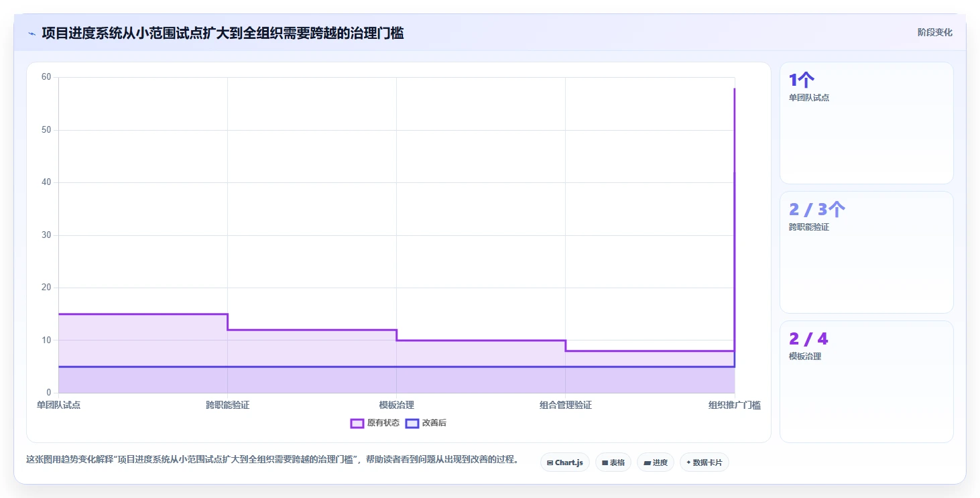Click the 单团队试点 x-axis label

pos(58,405)
